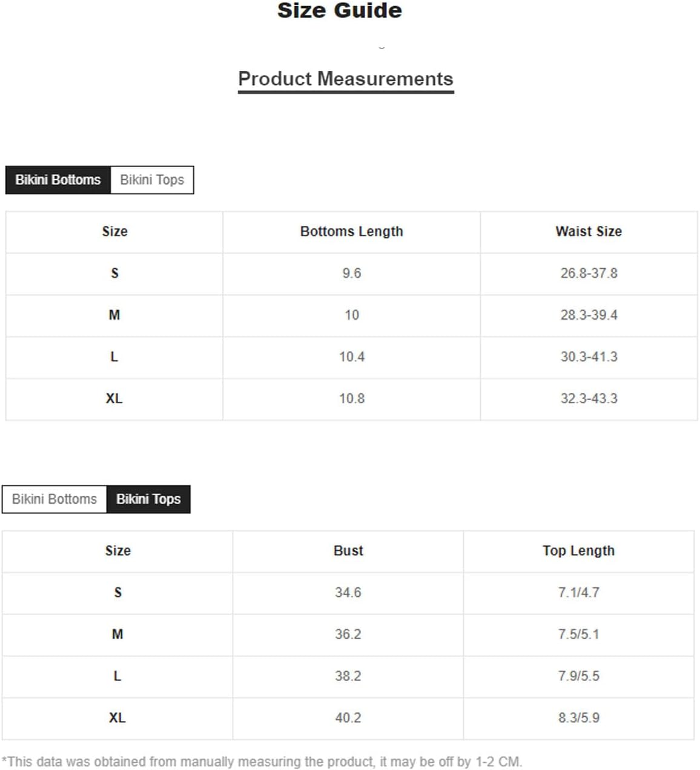The width and height of the screenshot is (700, 770).
Task: Click the Bottoms Length column header
Action: [352, 232]
